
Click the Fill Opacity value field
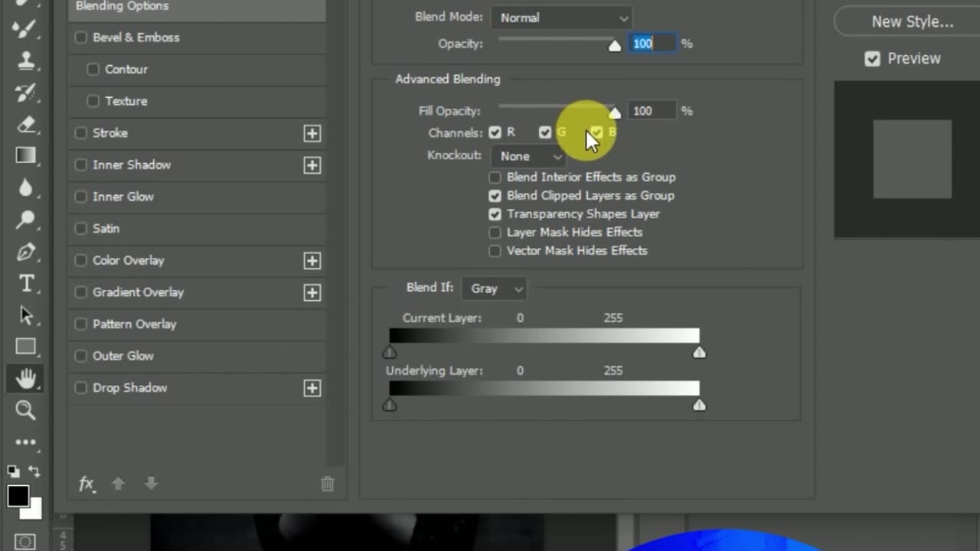[x=652, y=111]
